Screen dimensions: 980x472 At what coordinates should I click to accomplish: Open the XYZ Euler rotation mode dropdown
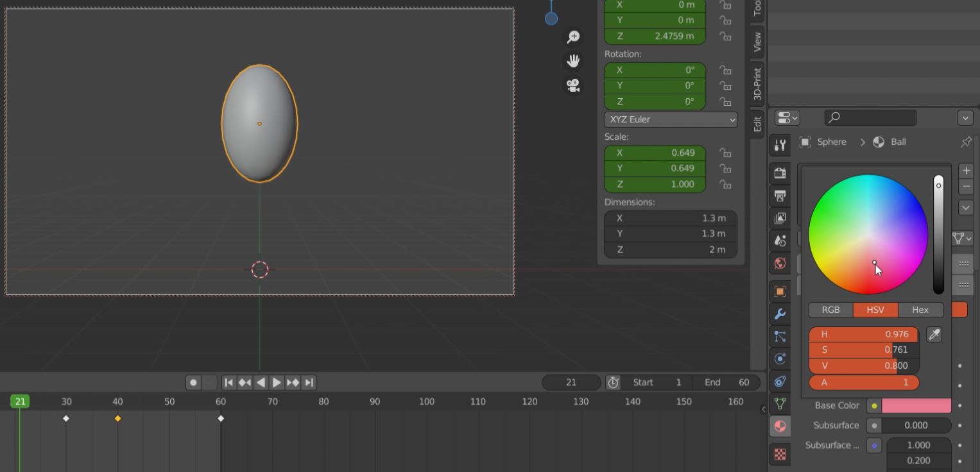coord(671,119)
